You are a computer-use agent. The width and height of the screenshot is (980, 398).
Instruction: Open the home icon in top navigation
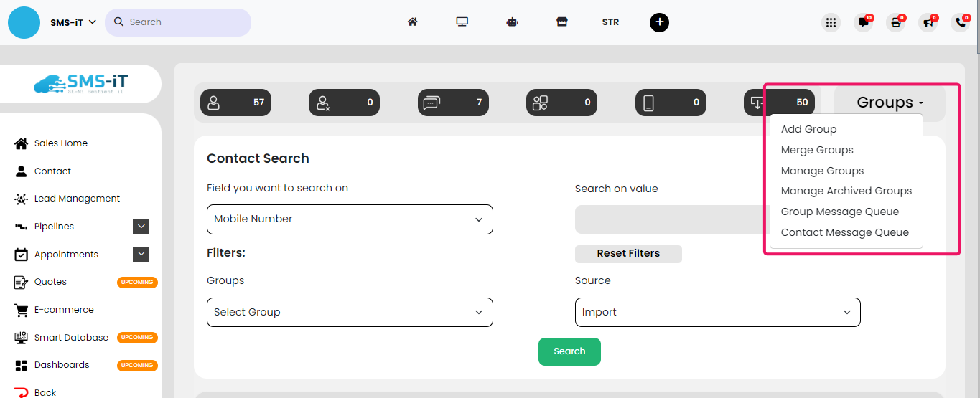pyautogui.click(x=412, y=22)
